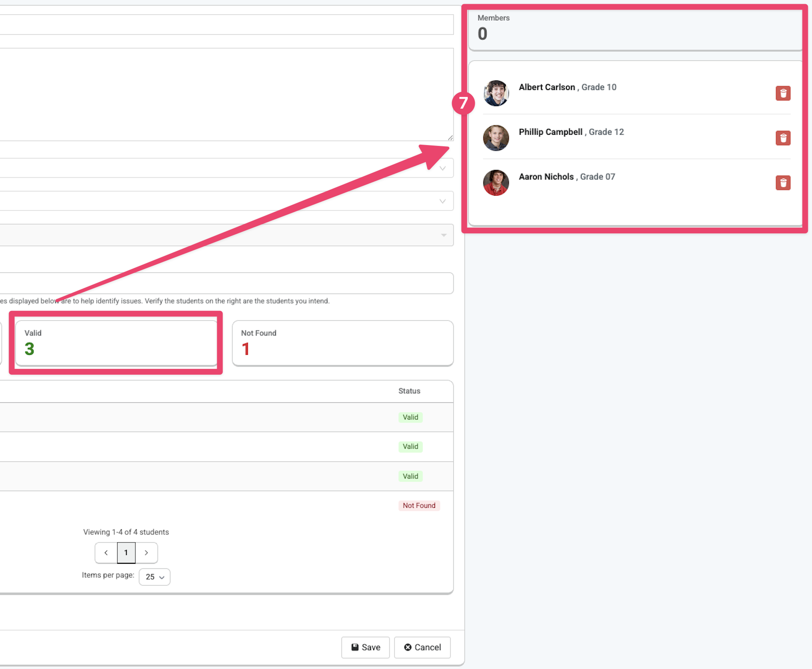Open the grey disabled-style dropdown
This screenshot has width=812, height=669.
click(x=443, y=235)
